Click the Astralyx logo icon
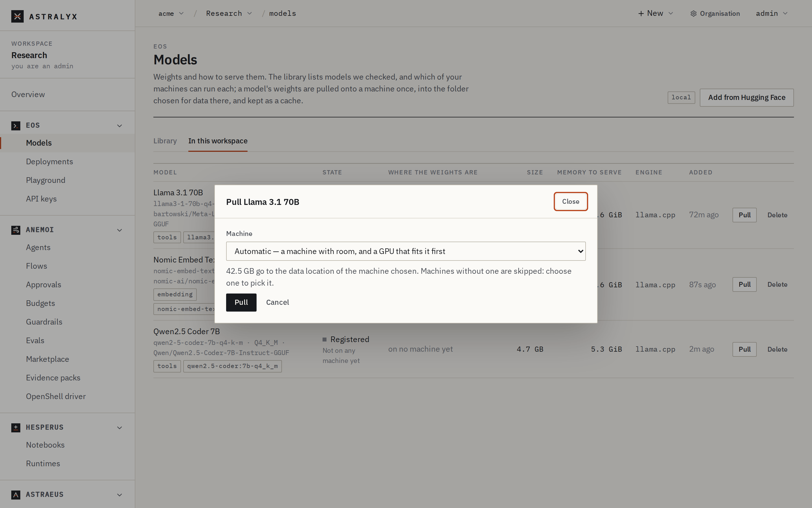The width and height of the screenshot is (812, 508). click(17, 16)
